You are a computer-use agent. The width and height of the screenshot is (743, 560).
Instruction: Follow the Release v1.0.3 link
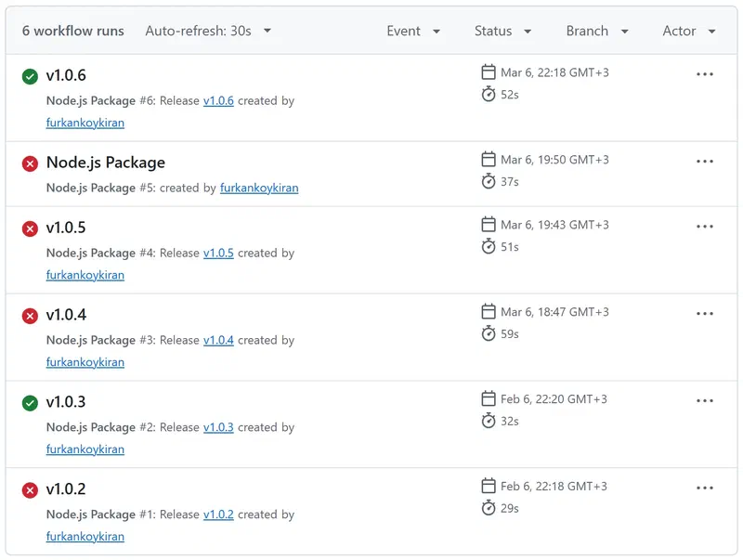(x=218, y=427)
